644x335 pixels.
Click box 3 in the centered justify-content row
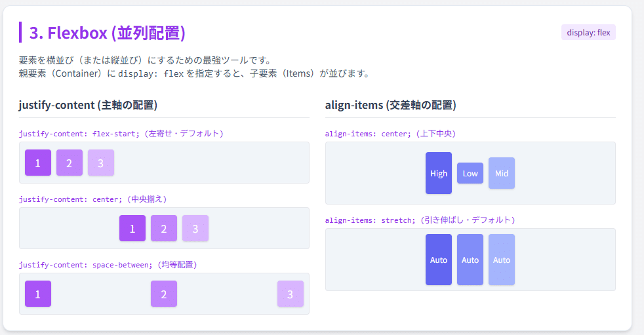coord(195,228)
